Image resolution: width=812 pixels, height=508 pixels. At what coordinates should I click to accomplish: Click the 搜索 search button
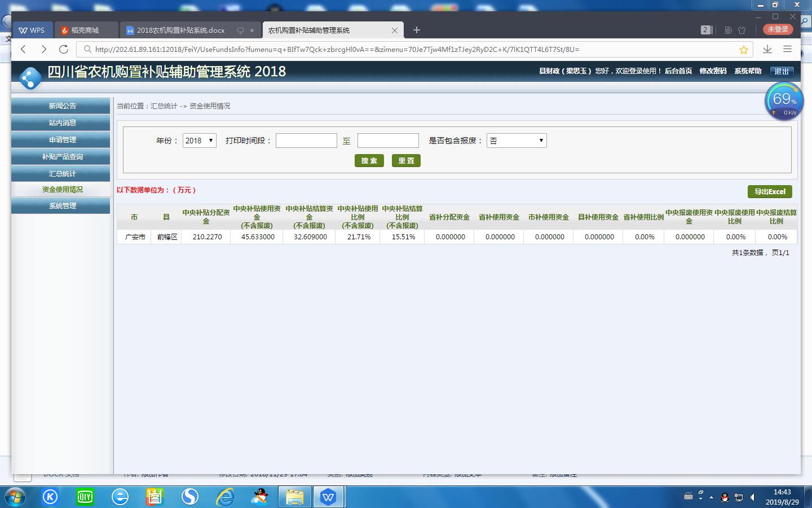[369, 161]
